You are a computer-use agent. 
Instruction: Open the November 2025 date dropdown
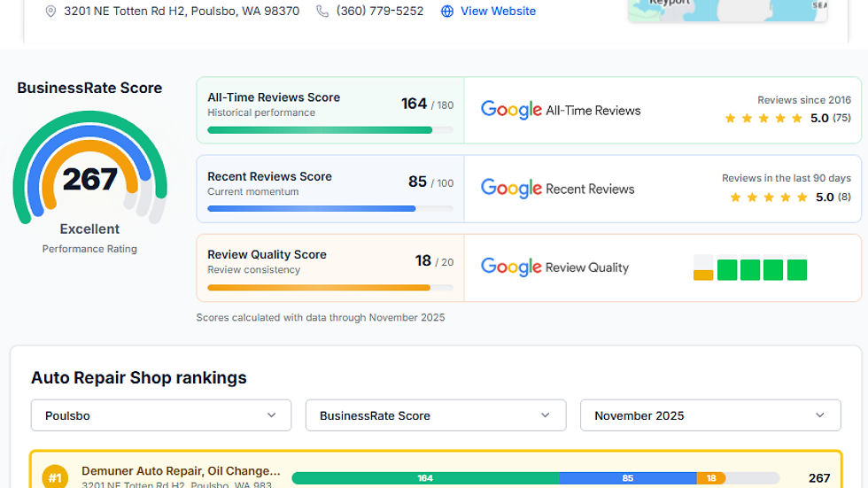[x=710, y=415]
